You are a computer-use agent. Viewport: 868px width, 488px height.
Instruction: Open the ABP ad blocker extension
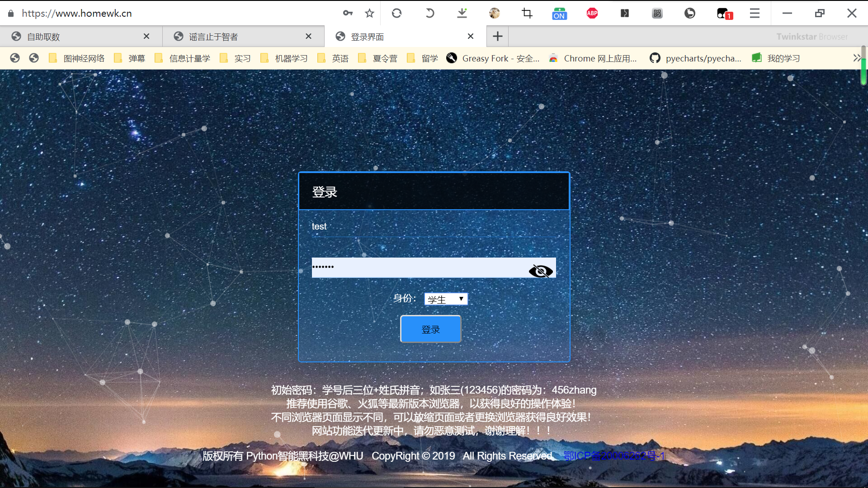pyautogui.click(x=592, y=13)
